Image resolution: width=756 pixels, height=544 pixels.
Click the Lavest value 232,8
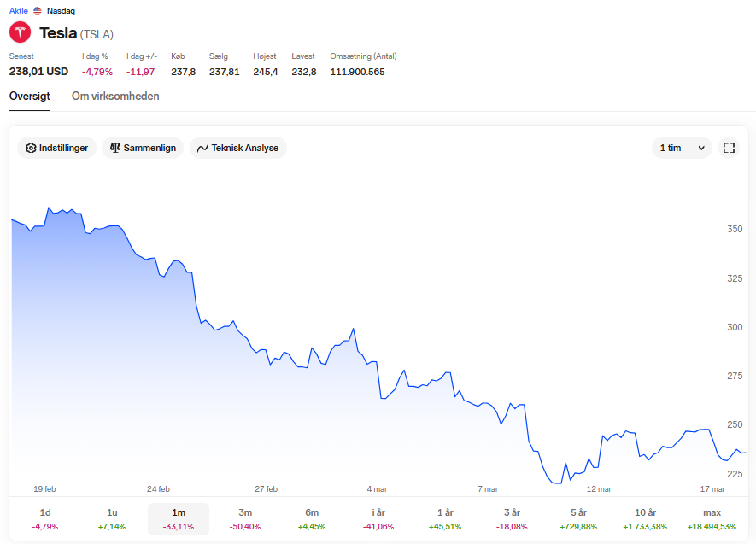point(304,72)
